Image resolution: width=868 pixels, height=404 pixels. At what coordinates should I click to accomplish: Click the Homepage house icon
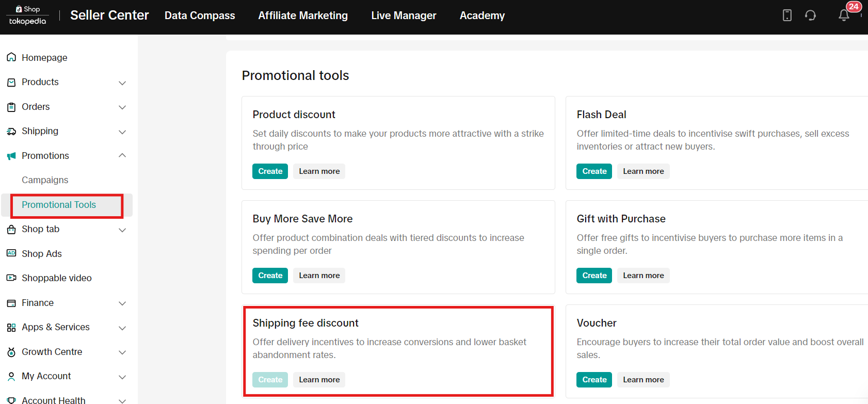coord(11,57)
